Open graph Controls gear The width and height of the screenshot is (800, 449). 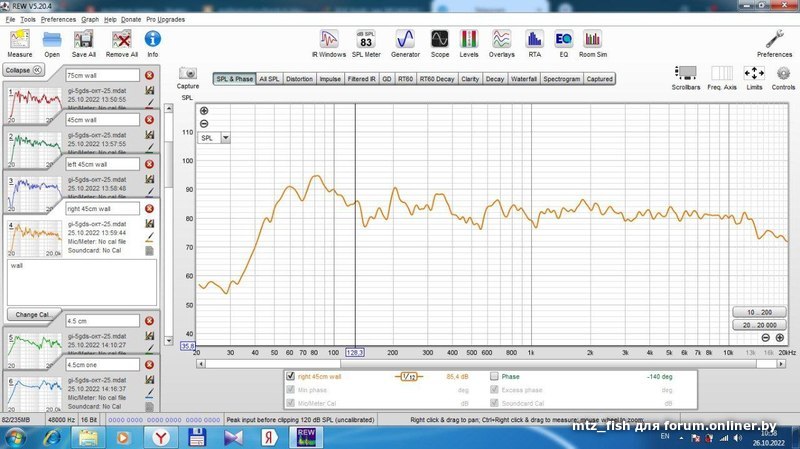point(783,73)
